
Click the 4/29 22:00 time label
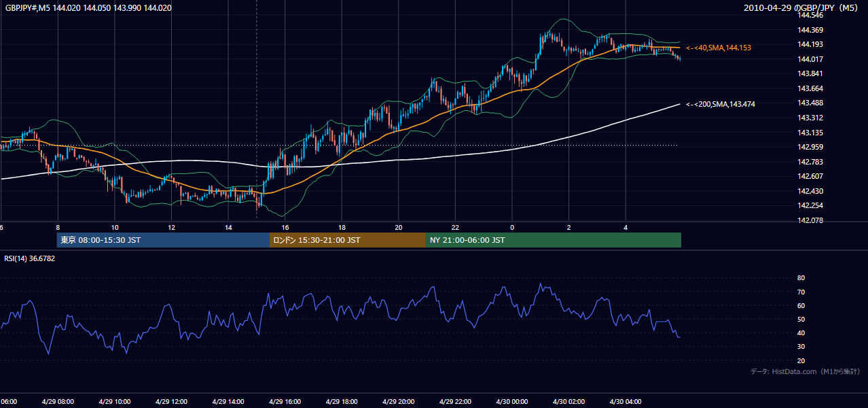[455, 402]
